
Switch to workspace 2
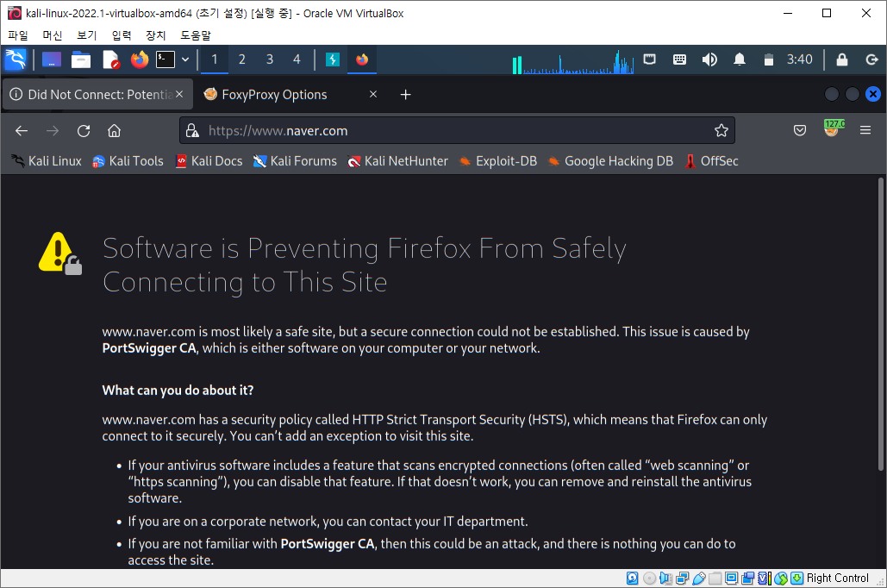click(242, 59)
